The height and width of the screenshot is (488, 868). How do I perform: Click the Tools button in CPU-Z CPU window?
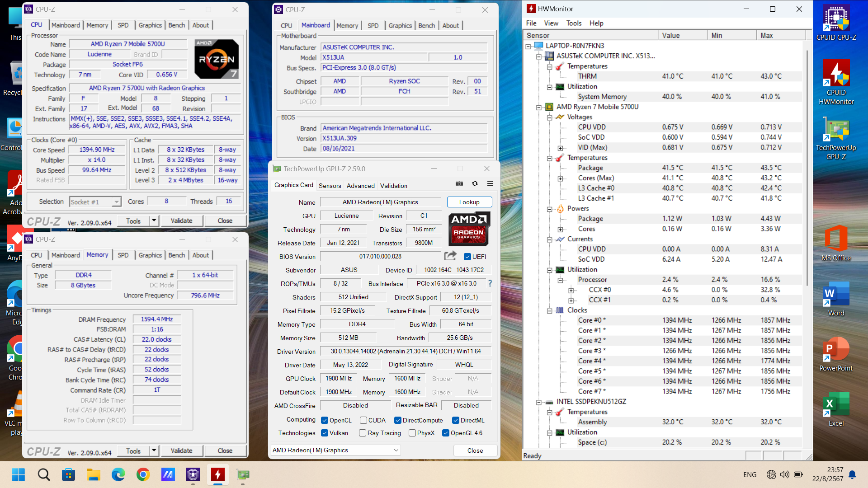[133, 221]
